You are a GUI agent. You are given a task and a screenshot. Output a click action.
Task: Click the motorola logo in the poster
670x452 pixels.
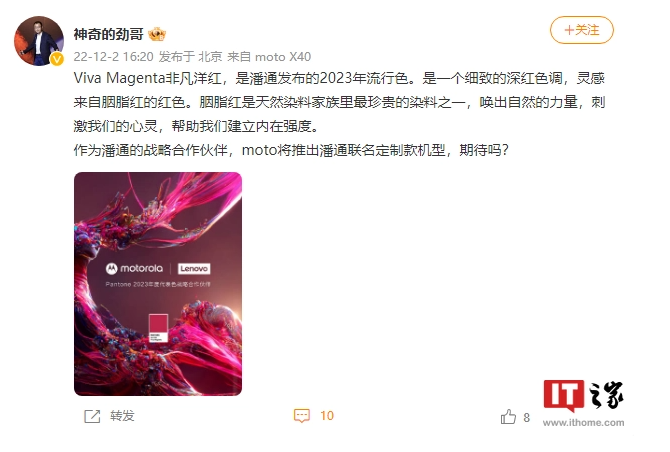pos(134,268)
